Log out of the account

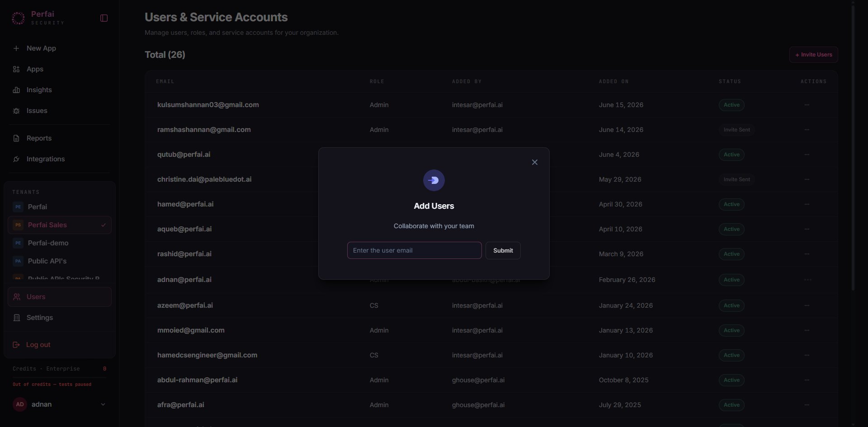coord(59,345)
